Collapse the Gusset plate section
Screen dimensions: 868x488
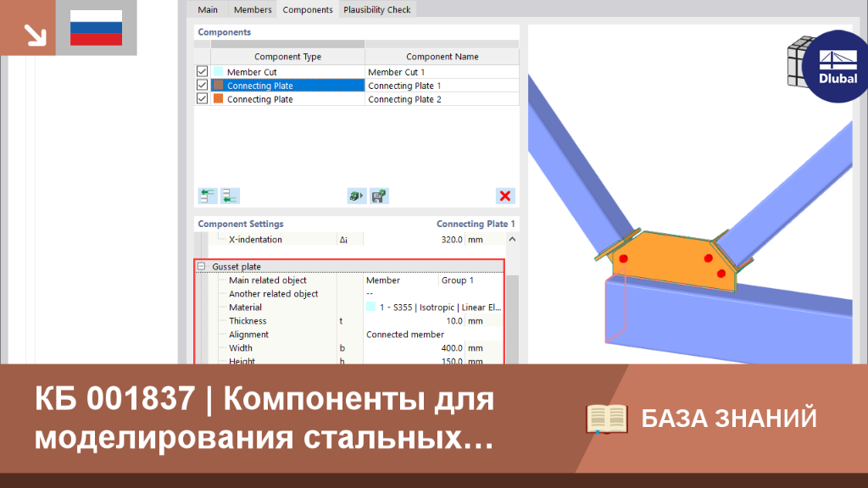click(202, 266)
